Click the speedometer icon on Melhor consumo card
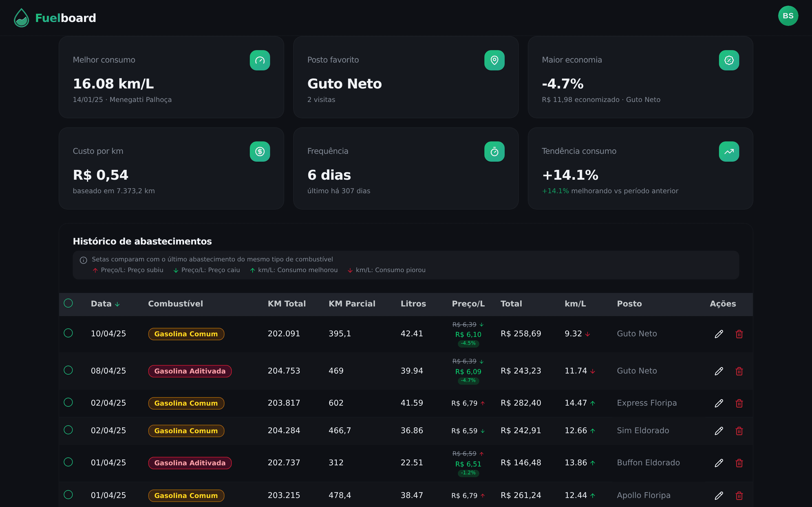This screenshot has height=507, width=812. coord(260,60)
